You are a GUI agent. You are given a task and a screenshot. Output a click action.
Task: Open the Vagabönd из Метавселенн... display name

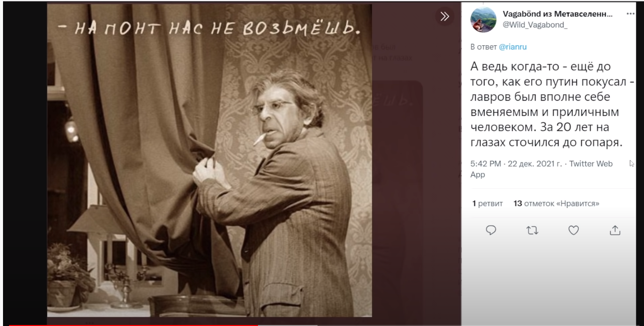coord(558,14)
